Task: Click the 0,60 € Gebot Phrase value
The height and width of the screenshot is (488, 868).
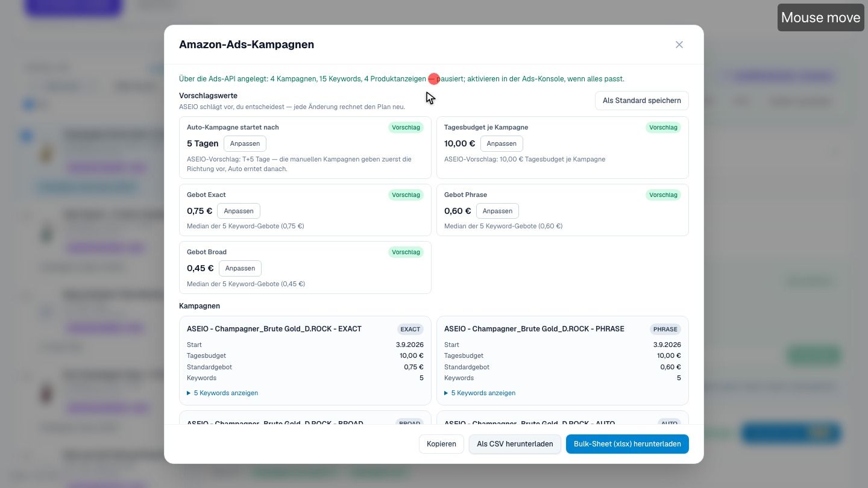Action: [x=458, y=211]
